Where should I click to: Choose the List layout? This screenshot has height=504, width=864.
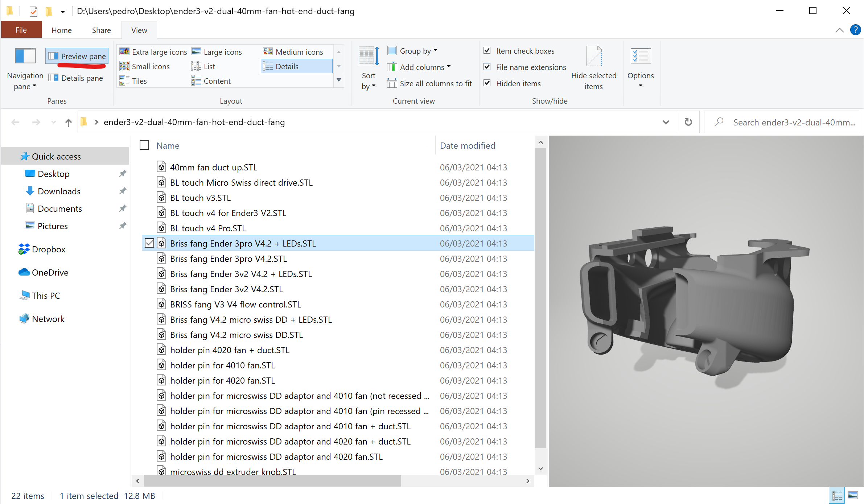tap(203, 66)
